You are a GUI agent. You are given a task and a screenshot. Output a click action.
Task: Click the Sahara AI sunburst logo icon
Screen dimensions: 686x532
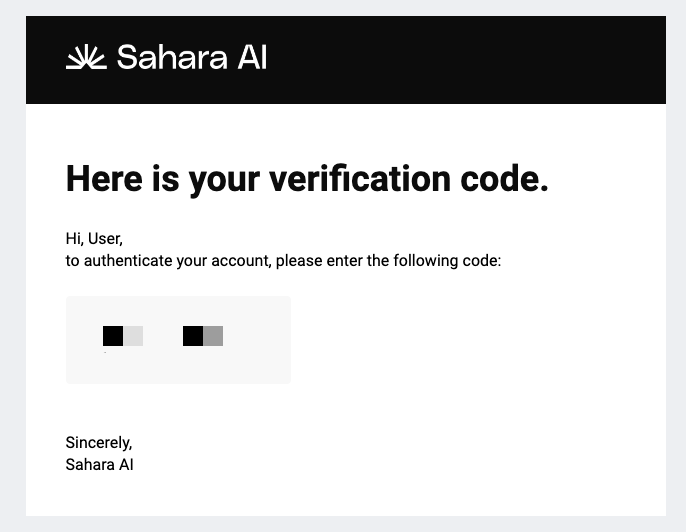coord(86,57)
